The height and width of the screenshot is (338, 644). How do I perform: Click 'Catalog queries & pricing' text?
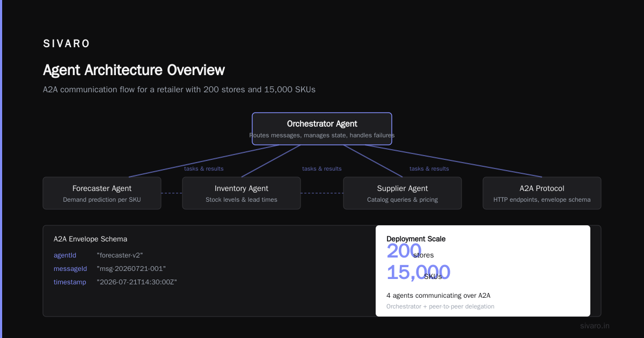coord(402,200)
